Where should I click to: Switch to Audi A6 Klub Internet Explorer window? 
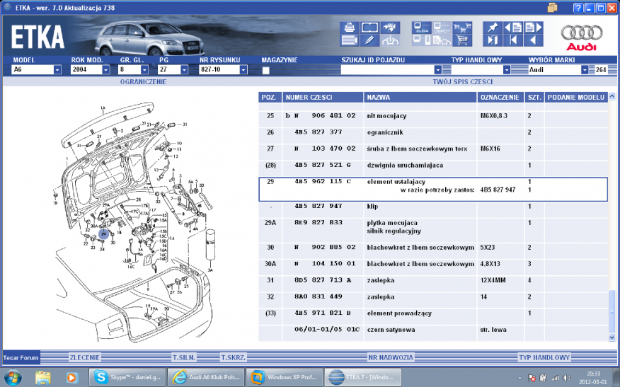point(205,378)
